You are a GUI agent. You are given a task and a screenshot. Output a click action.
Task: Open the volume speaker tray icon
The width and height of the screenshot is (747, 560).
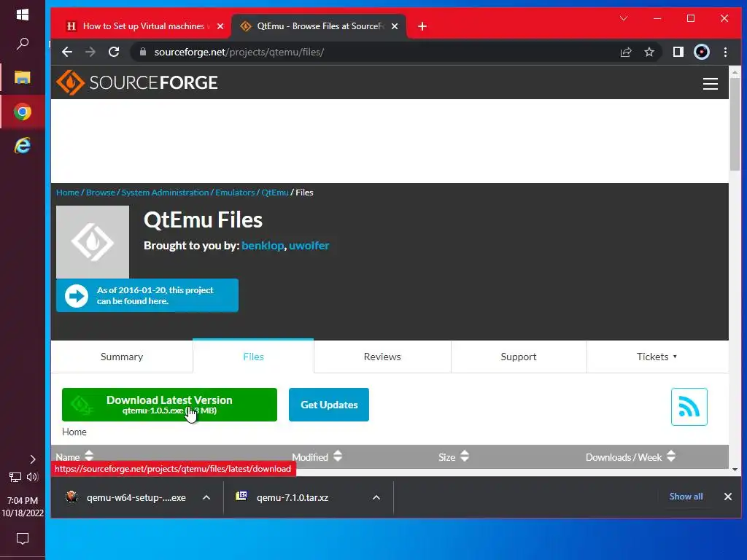pos(32,477)
